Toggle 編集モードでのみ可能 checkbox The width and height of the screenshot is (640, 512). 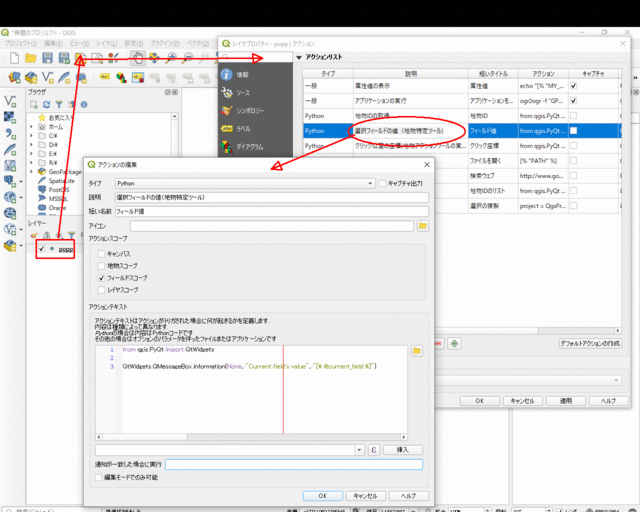coord(98,477)
